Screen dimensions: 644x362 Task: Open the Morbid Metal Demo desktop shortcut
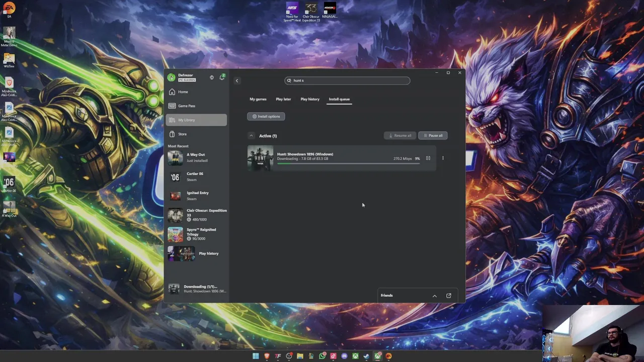(x=9, y=37)
